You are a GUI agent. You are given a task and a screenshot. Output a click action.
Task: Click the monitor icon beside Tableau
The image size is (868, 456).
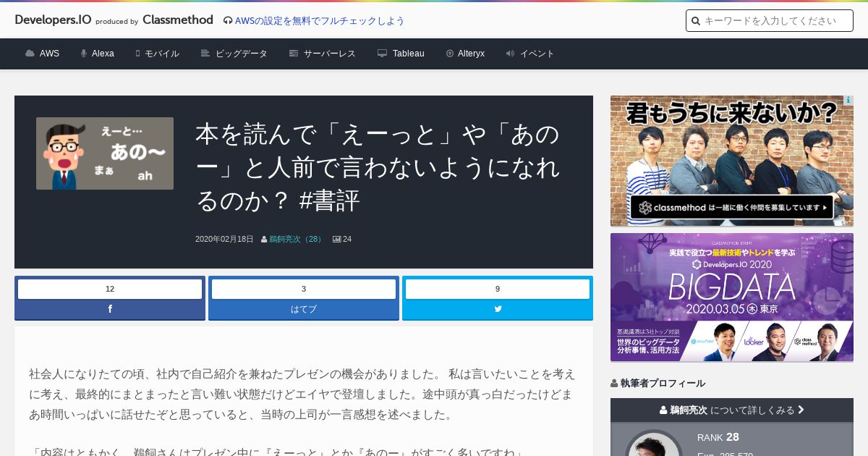tap(382, 54)
